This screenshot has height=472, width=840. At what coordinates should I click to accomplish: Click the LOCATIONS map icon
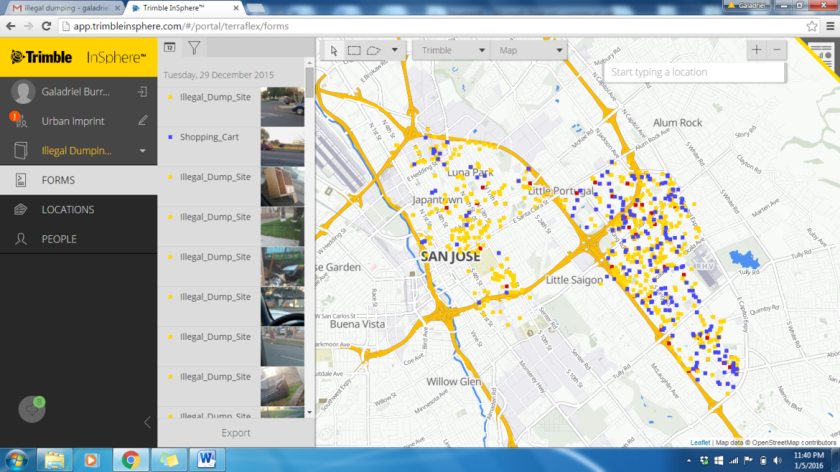pyautogui.click(x=21, y=209)
